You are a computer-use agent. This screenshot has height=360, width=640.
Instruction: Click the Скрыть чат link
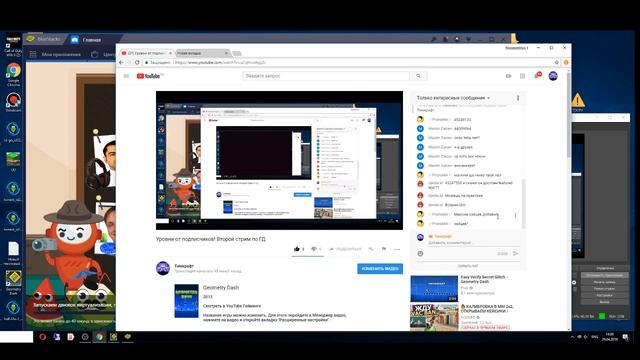pyautogui.click(x=468, y=266)
